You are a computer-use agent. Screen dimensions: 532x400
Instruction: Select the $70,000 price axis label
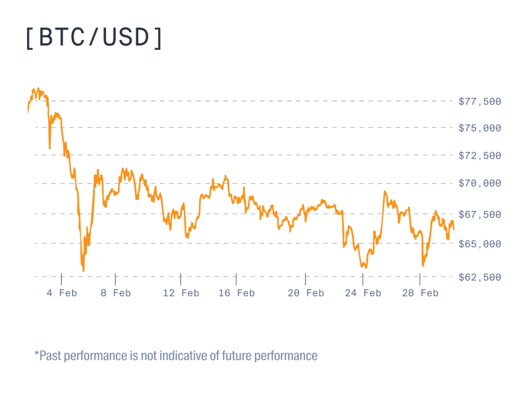tap(480, 183)
